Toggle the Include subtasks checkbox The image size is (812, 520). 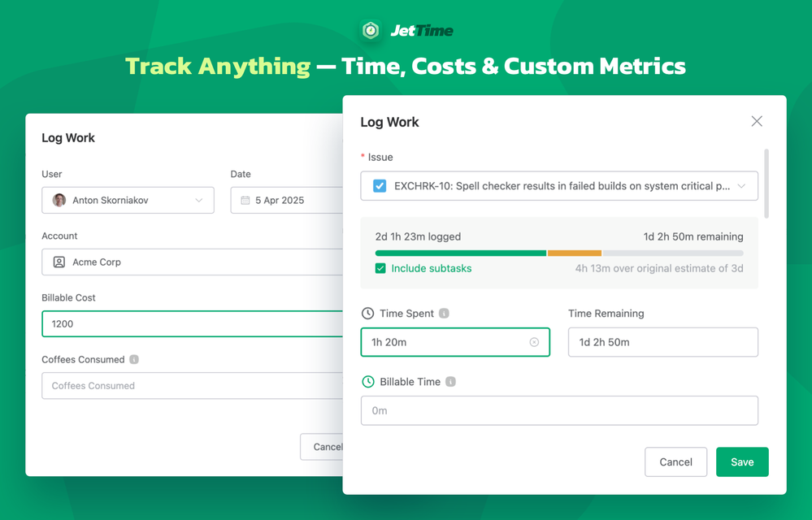pos(380,268)
